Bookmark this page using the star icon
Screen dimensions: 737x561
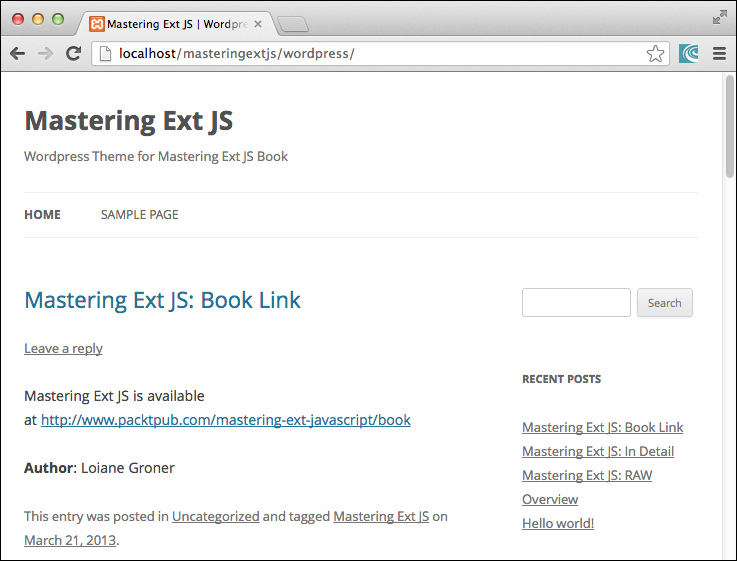tap(655, 54)
